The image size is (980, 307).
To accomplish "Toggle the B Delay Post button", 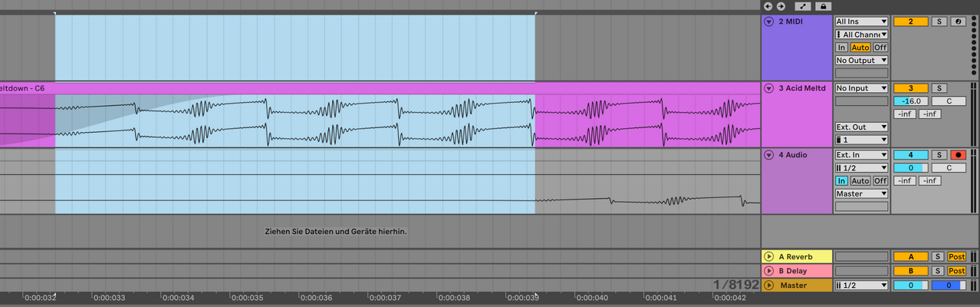I will pos(956,271).
